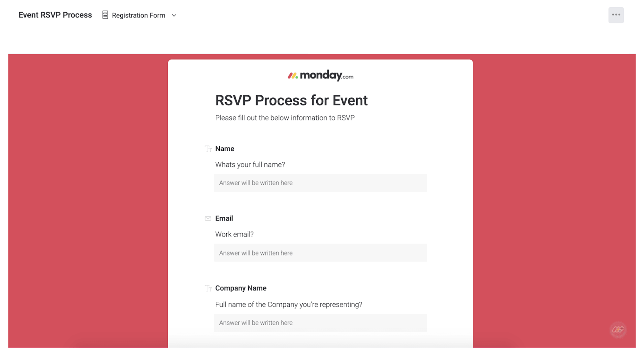Click the 'Whats your full name?' description

[x=250, y=165]
